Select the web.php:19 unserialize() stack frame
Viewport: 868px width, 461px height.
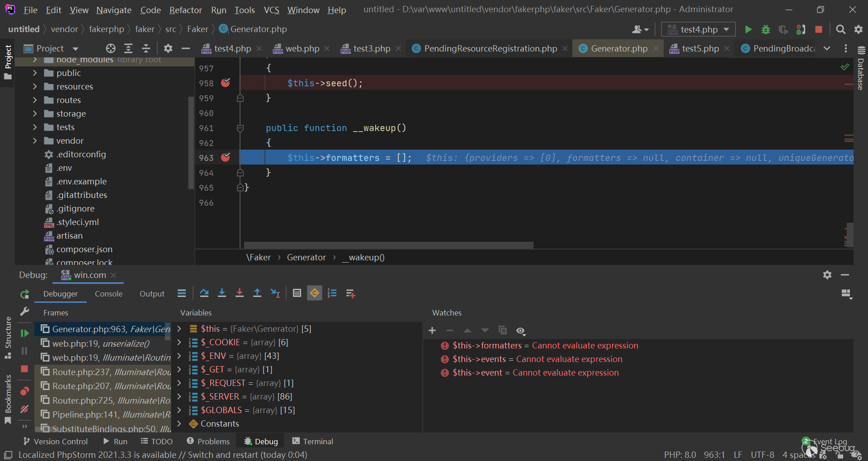coord(101,343)
